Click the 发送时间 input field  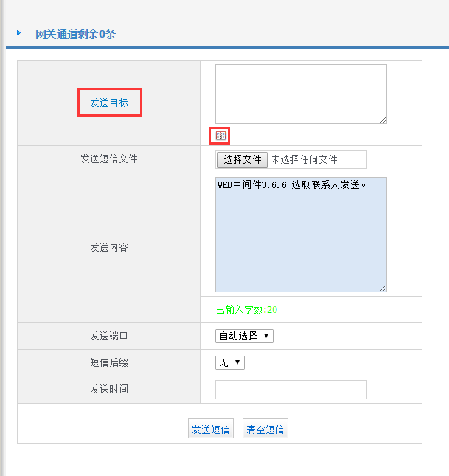click(290, 390)
